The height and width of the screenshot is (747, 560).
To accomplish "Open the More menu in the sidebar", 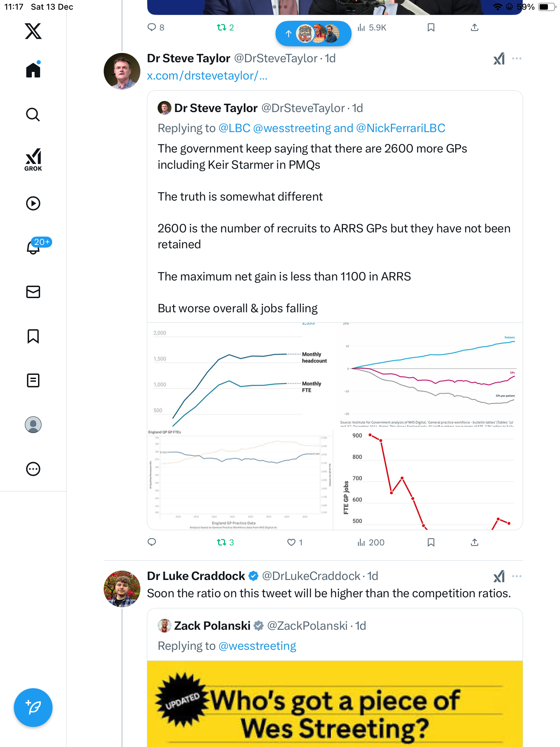I will click(x=33, y=469).
